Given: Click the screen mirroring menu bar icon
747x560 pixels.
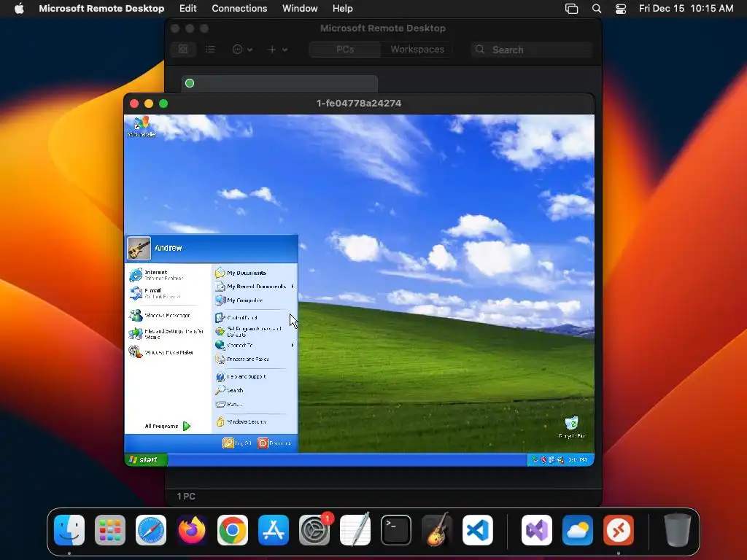Looking at the screenshot, I should point(571,9).
